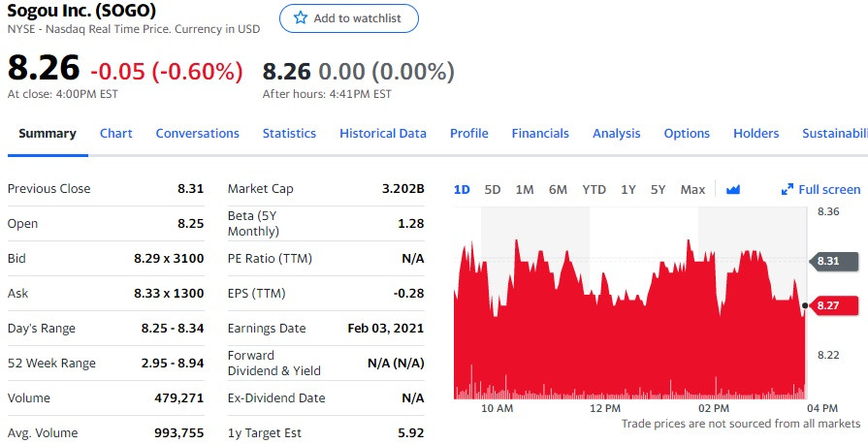
Task: Click the Sogou Inc. (SOGO) heading
Action: click(x=81, y=10)
